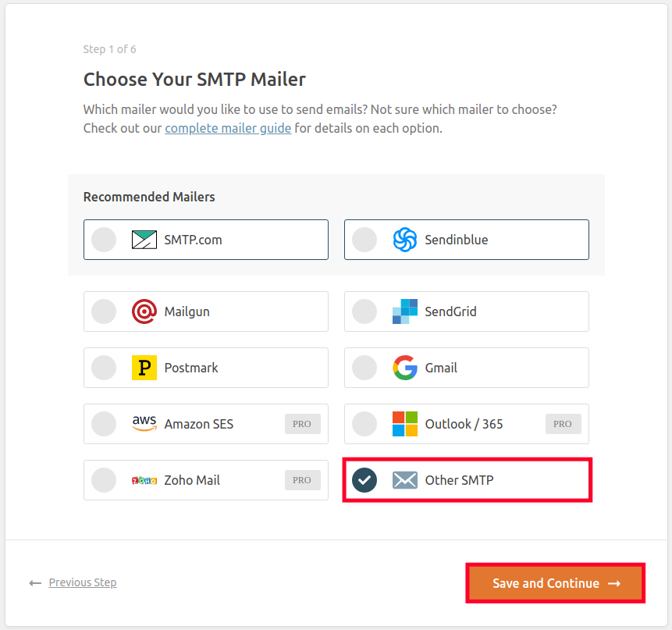The height and width of the screenshot is (630, 672).
Task: Select the SMTP.com radio button
Action: [x=104, y=240]
